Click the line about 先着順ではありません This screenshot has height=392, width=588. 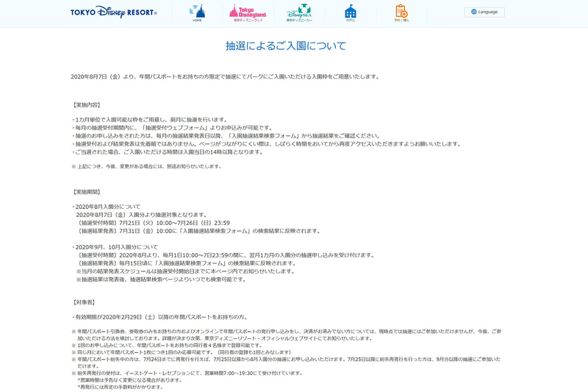tap(266, 144)
